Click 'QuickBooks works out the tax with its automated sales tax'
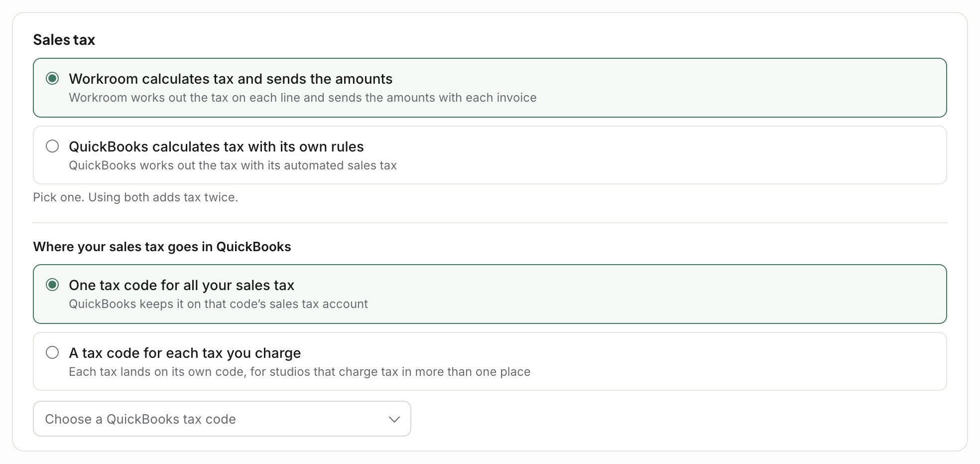This screenshot has width=980, height=464. pyautogui.click(x=233, y=165)
